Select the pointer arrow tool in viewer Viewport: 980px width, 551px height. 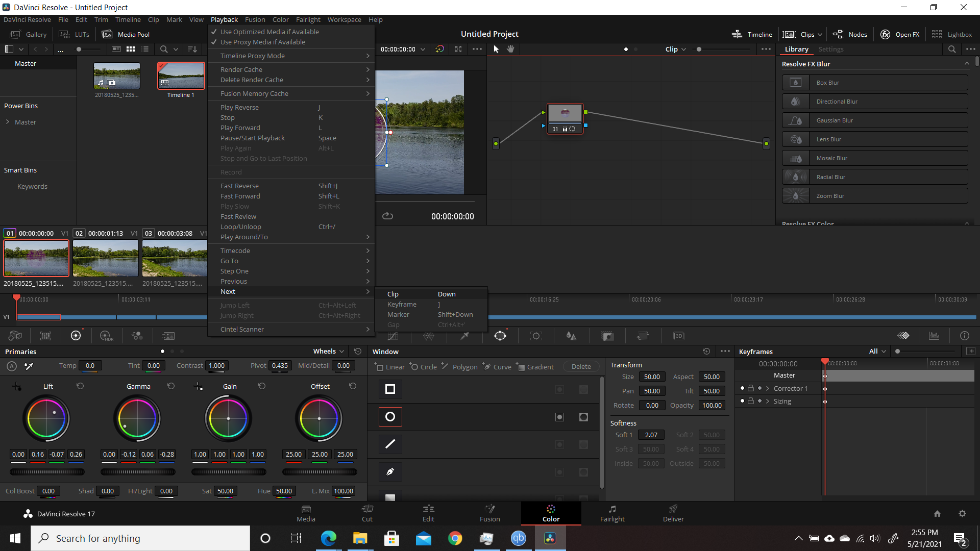click(x=496, y=49)
